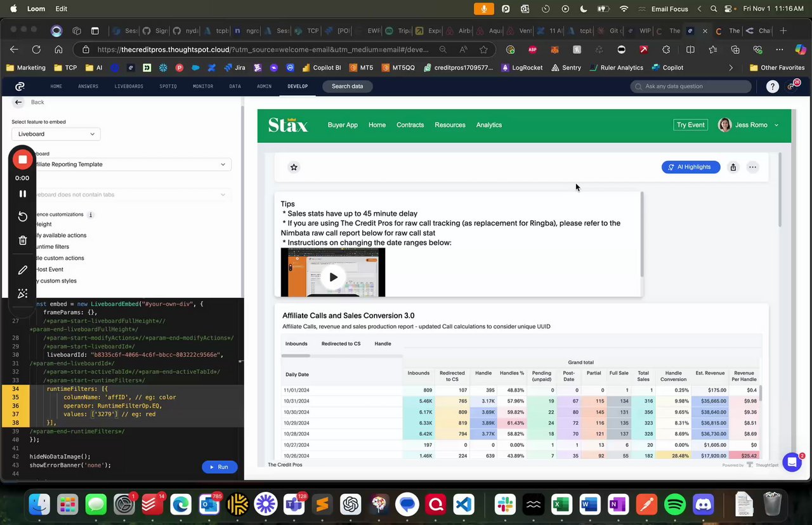812x525 pixels.
Task: Click the Ask any data question field
Action: pos(691,86)
